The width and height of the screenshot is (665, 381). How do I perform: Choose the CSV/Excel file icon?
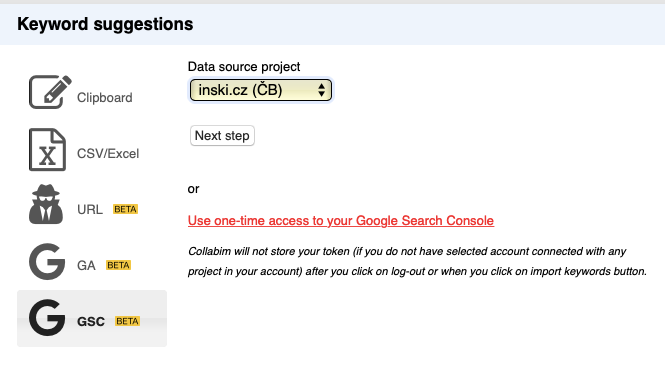click(x=47, y=150)
